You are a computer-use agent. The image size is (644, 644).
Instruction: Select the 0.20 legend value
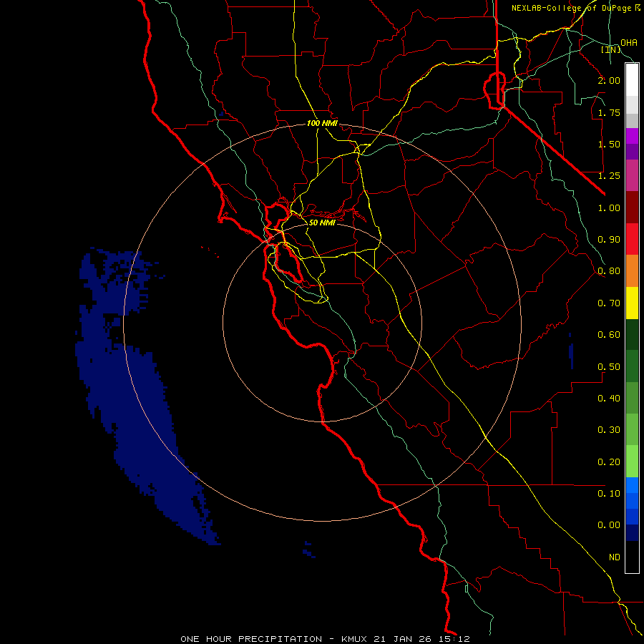click(x=609, y=462)
